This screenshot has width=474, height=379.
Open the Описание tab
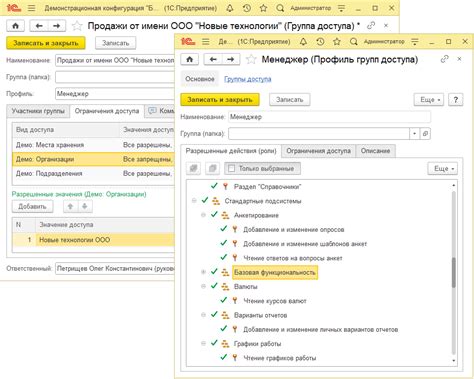click(x=375, y=151)
